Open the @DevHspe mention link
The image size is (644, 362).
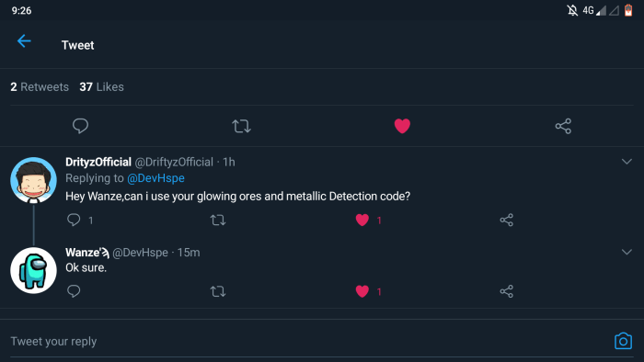[155, 178]
